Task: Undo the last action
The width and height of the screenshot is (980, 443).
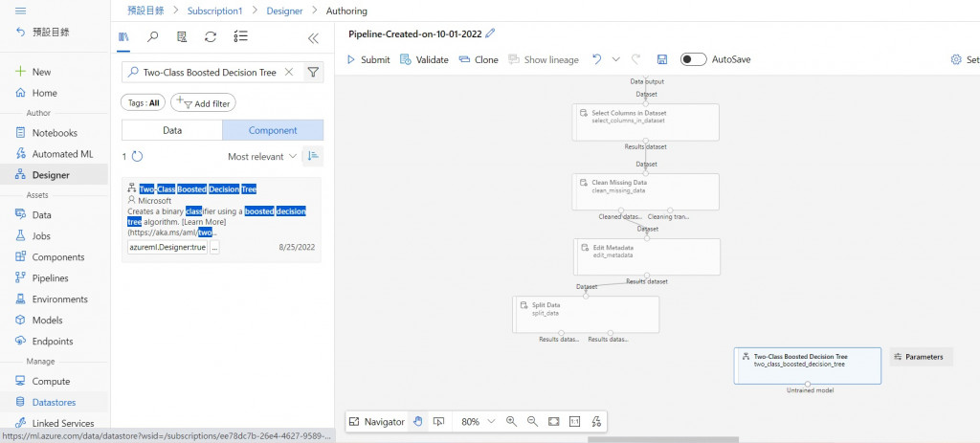Action: tap(597, 59)
